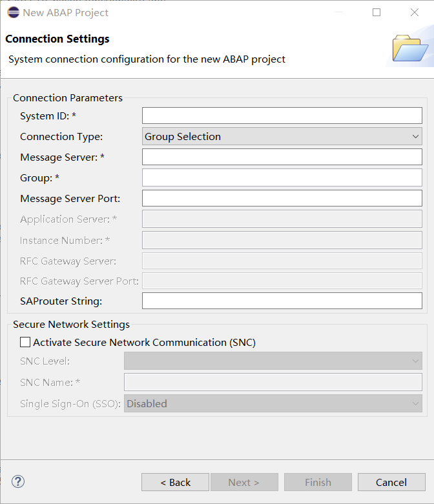434x504 pixels.
Task: Focus the SAProuter String field
Action: 282,301
